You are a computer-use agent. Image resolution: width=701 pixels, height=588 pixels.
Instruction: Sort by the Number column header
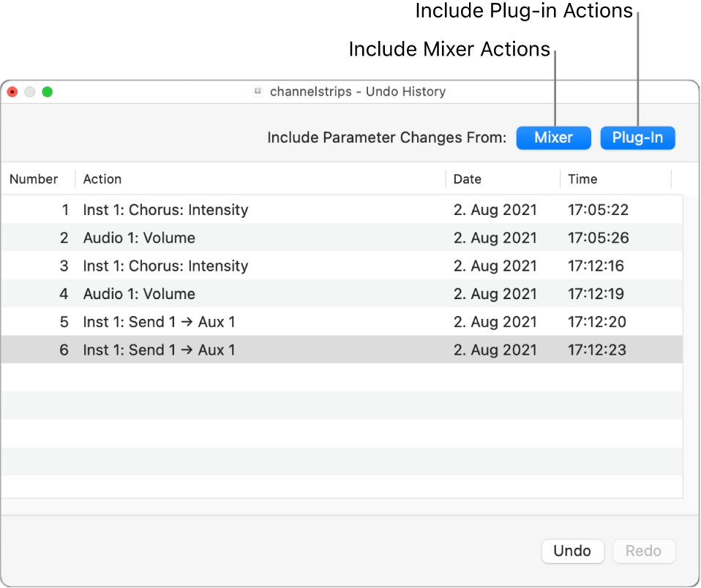click(x=34, y=179)
